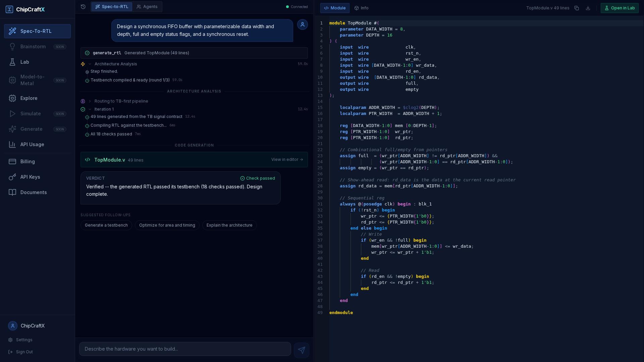Choose Explain the architecture follow-up
Viewport: 644px width, 362px height.
(229, 225)
